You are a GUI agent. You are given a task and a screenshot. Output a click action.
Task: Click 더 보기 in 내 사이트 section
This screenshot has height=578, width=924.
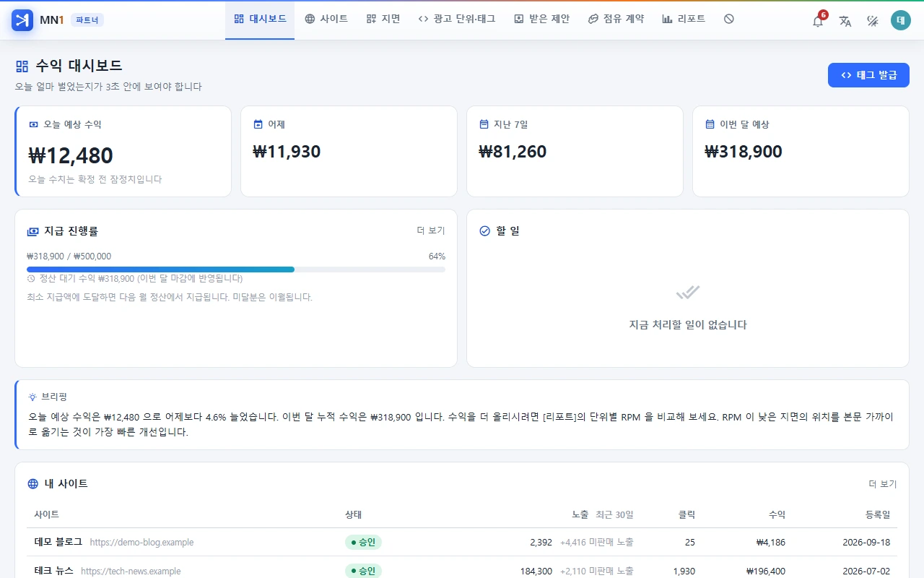[x=883, y=483]
